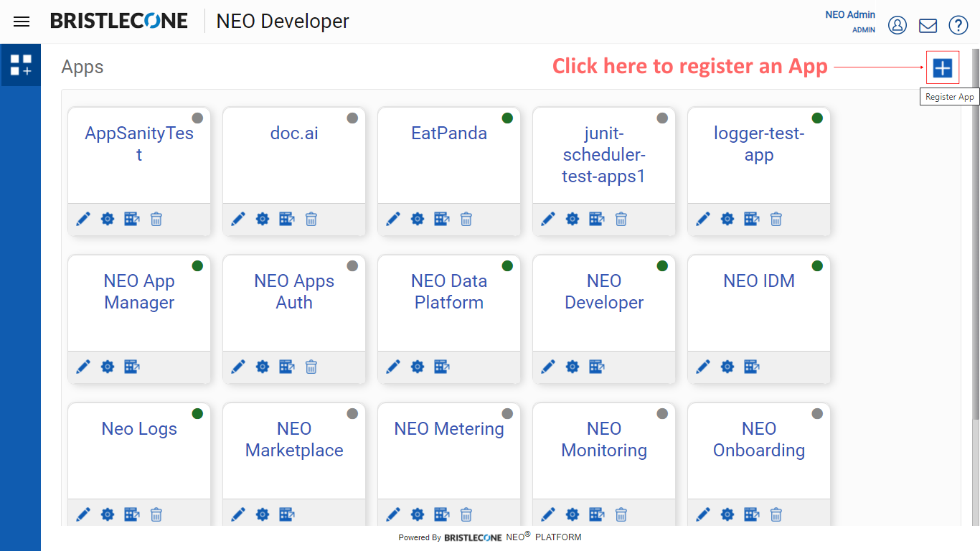Open the mail envelope icon

pyautogui.click(x=928, y=26)
